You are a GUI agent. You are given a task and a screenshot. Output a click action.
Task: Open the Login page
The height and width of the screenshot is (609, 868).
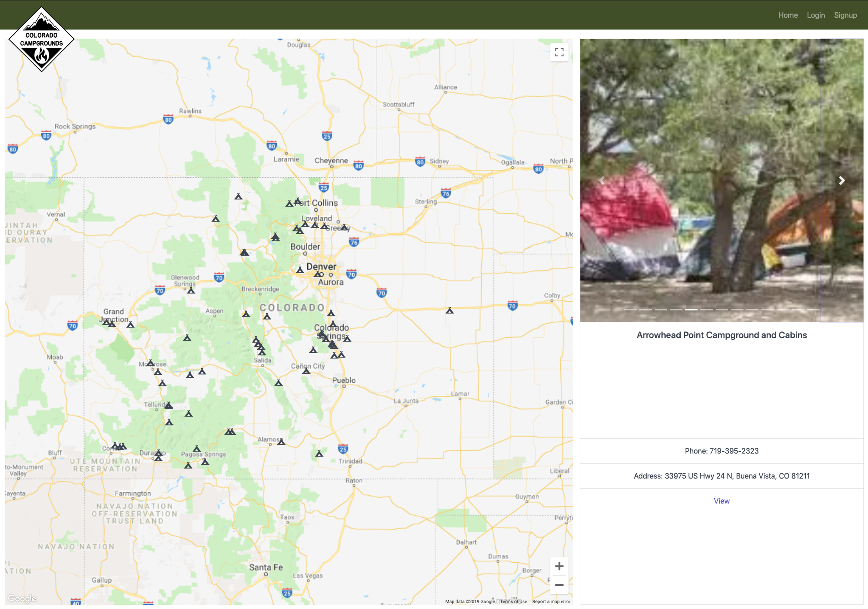(x=816, y=15)
